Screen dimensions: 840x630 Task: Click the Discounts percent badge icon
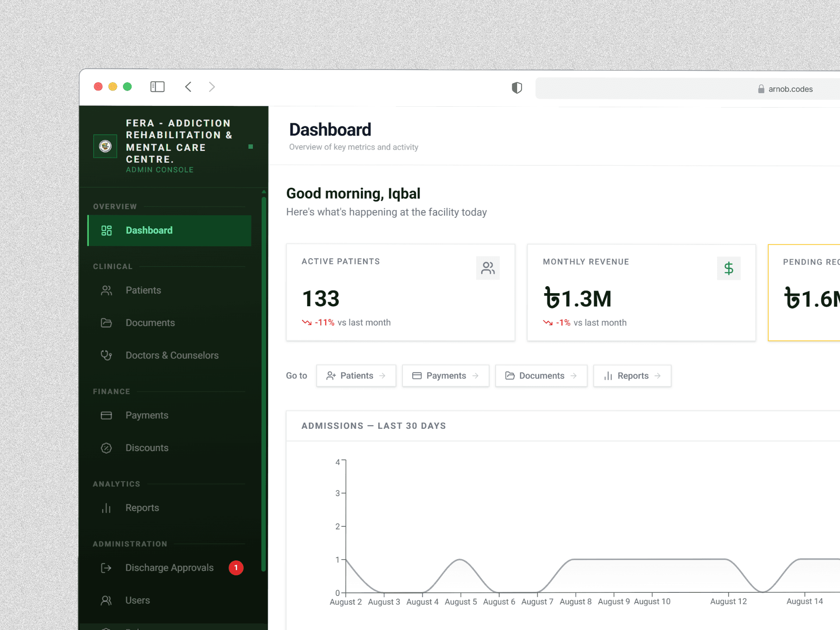click(x=106, y=448)
